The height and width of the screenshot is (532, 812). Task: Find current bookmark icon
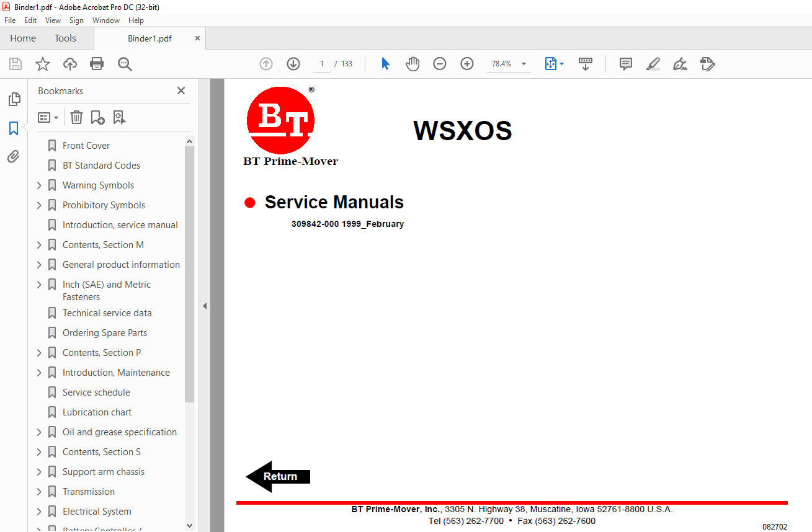tap(119, 117)
